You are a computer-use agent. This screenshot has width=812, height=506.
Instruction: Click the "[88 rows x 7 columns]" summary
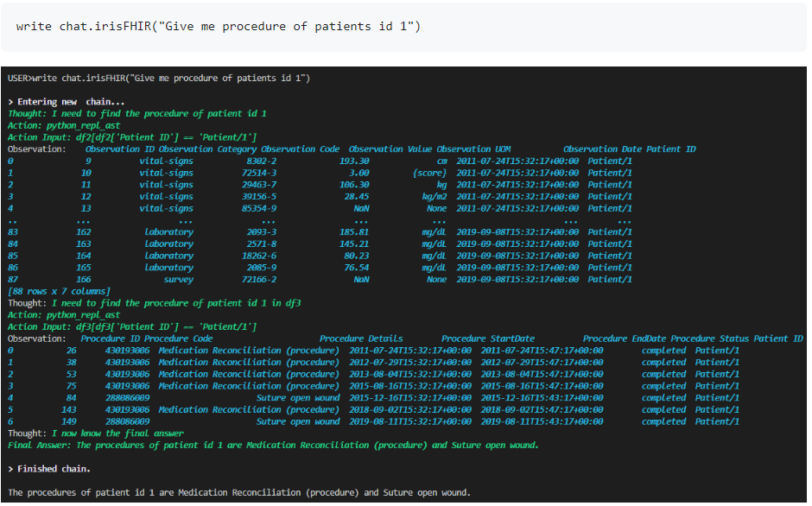tap(57, 292)
